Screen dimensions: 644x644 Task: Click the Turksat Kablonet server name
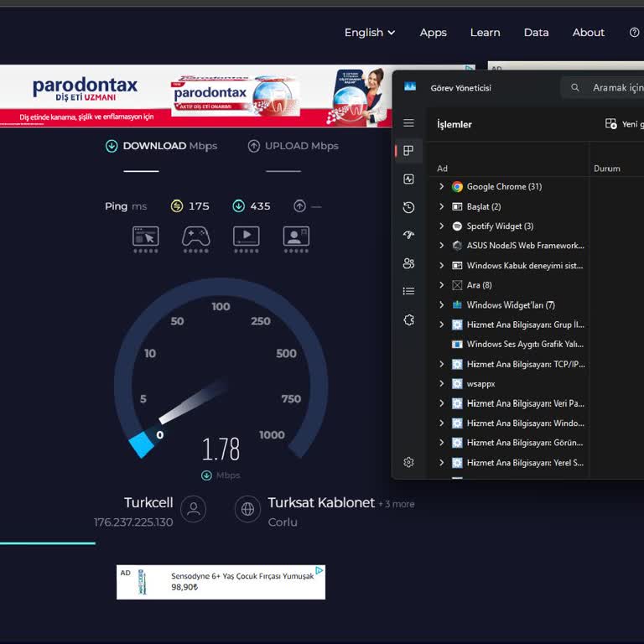(x=321, y=503)
